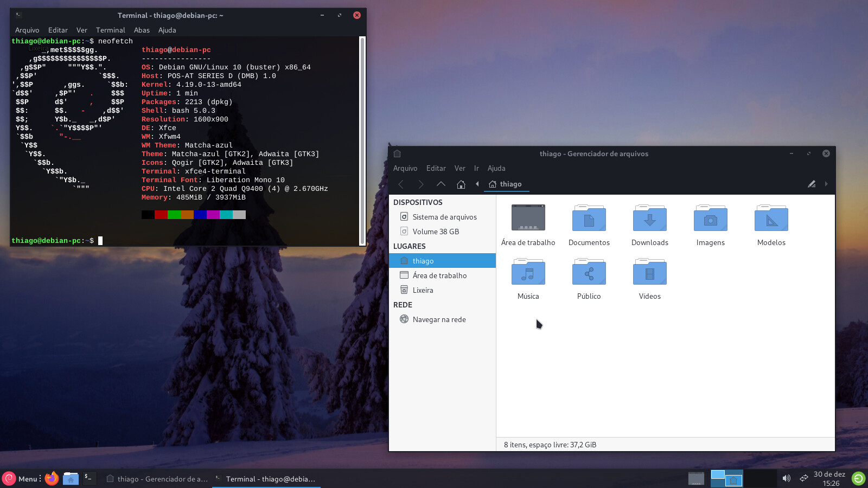Click Navegar na rede in sidebar
Screen dimensions: 868x488
tap(439, 319)
